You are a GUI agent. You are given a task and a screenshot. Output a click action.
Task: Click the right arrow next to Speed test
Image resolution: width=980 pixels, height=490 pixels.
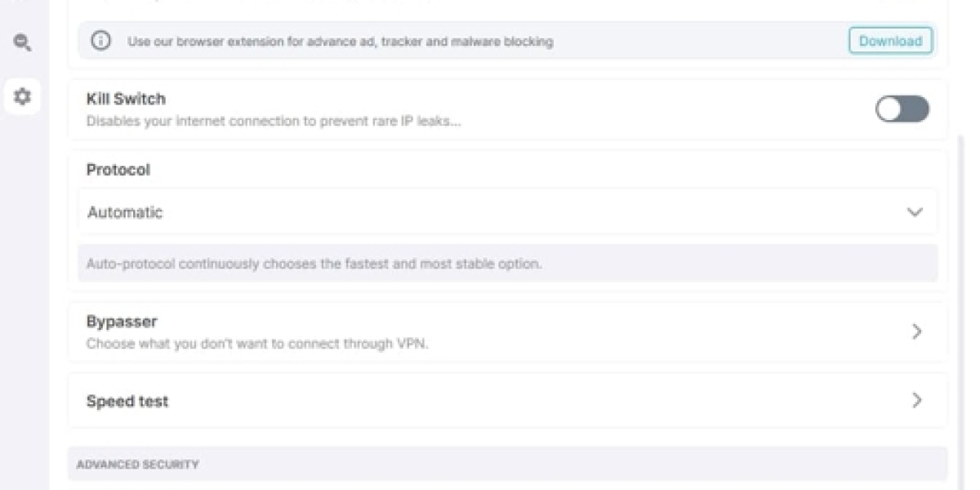point(916,401)
